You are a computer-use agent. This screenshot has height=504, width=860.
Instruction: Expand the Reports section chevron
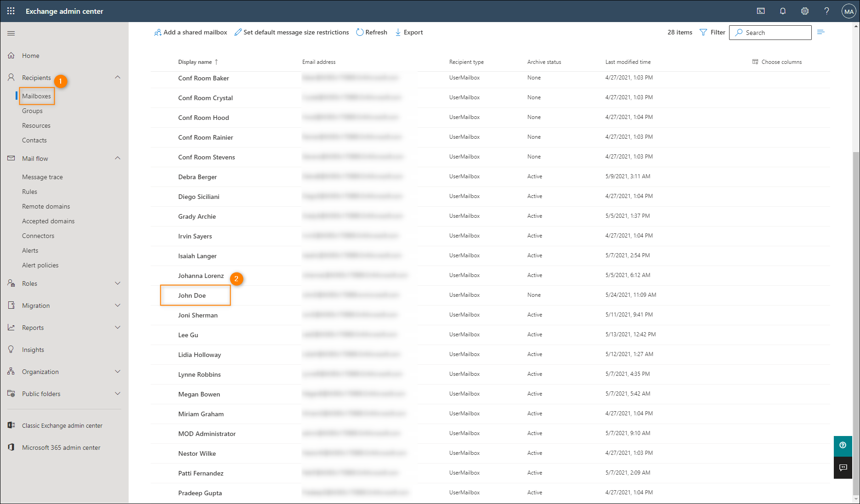pos(118,327)
